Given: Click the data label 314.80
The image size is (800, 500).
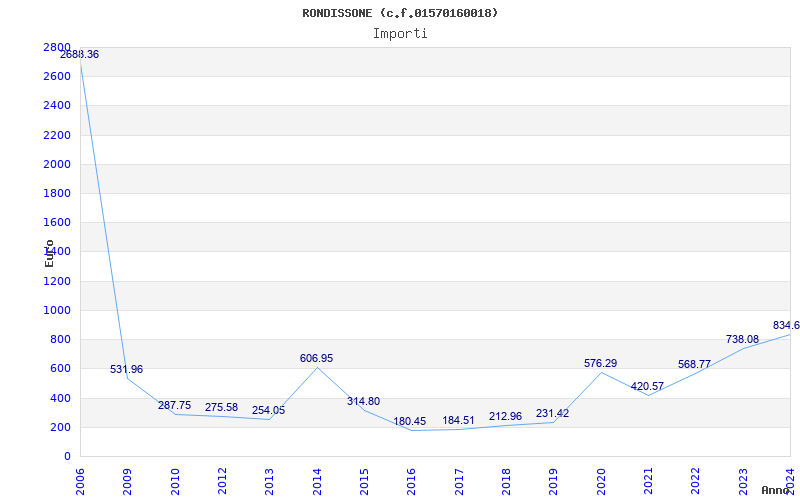Looking at the screenshot, I should pyautogui.click(x=363, y=402).
